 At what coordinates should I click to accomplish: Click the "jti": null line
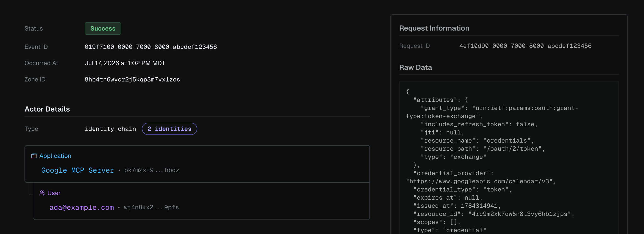tap(442, 132)
